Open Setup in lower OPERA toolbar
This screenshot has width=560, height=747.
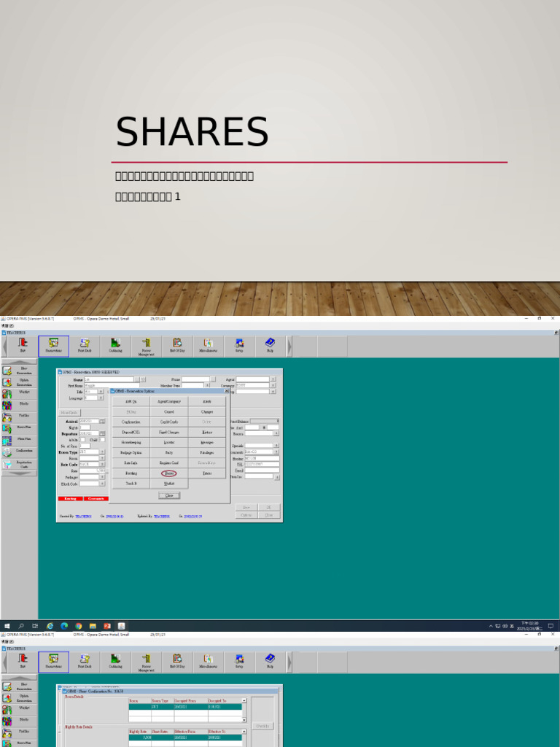[x=239, y=662]
